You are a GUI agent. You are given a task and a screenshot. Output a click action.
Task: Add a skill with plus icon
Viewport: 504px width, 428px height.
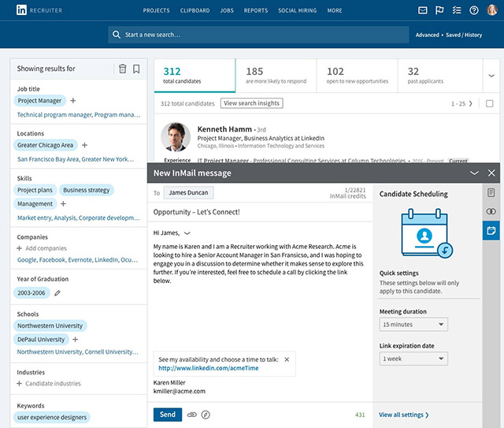point(63,203)
